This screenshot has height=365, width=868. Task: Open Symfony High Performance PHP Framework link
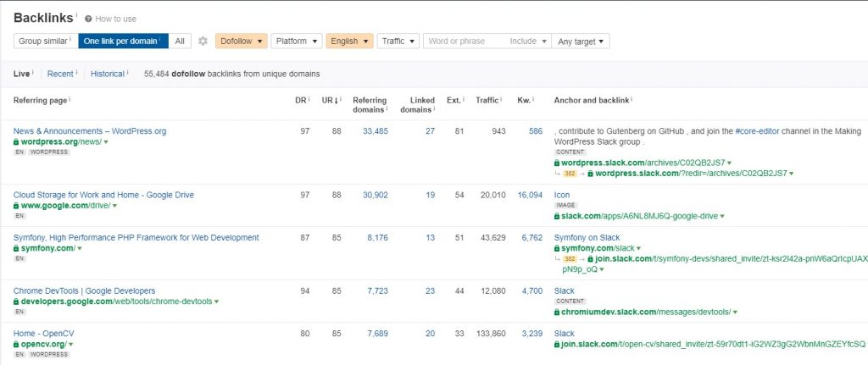click(136, 237)
